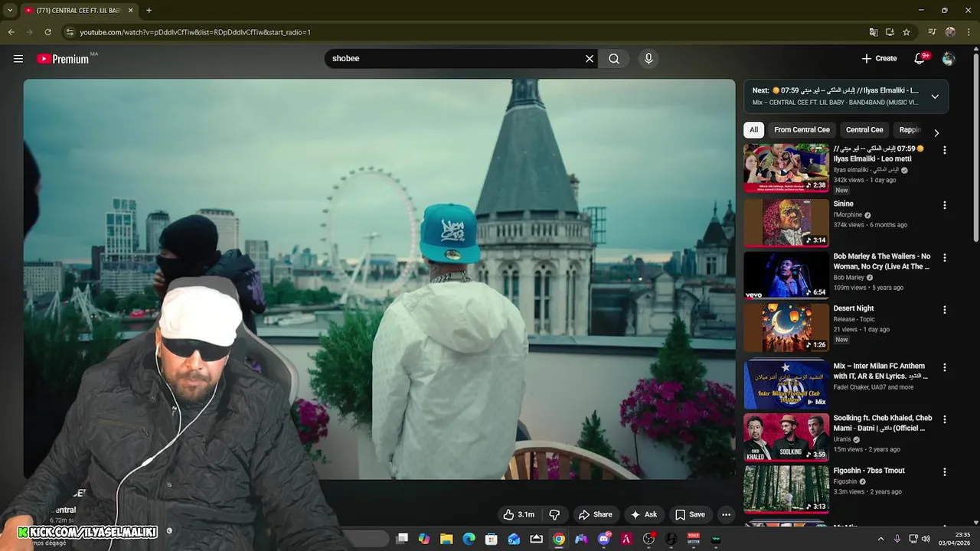This screenshot has height=551, width=980.
Task: Open options menu for Desert Night
Action: point(944,310)
